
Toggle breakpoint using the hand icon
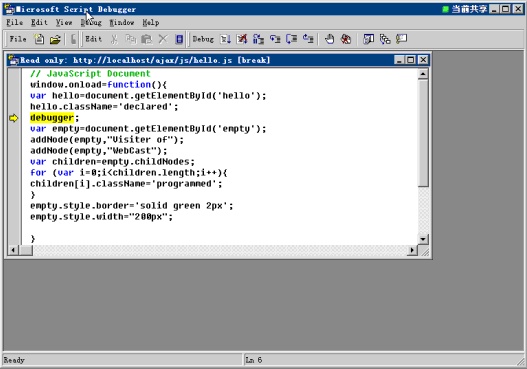[x=329, y=39]
